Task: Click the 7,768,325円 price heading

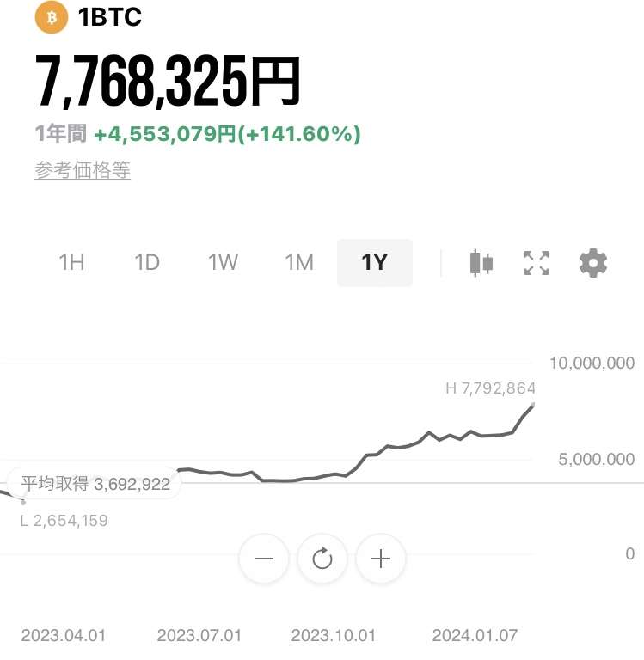Action: [168, 82]
